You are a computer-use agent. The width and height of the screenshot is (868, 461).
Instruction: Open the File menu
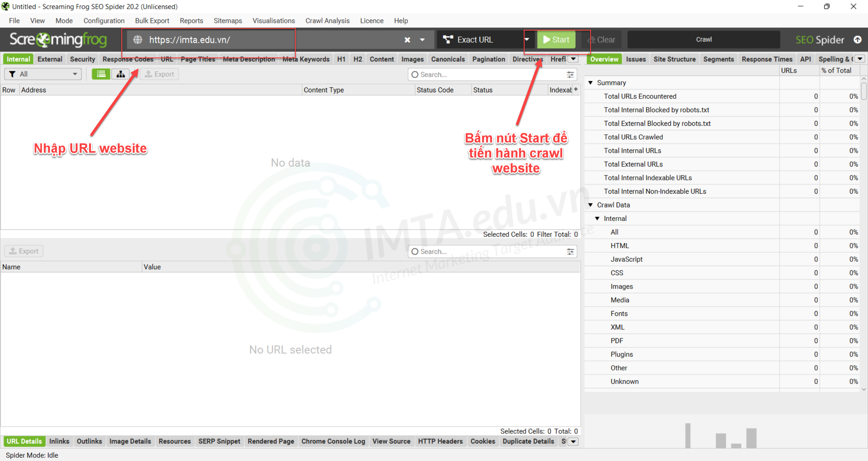14,21
